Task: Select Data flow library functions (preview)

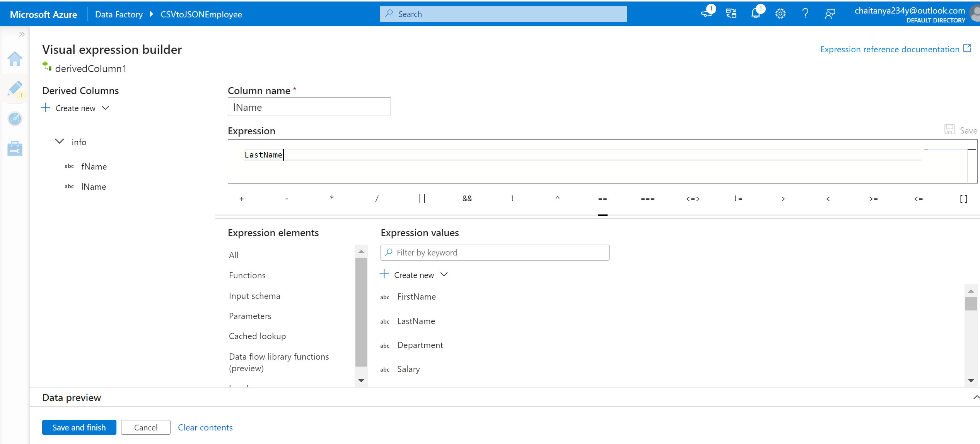Action: coord(279,362)
